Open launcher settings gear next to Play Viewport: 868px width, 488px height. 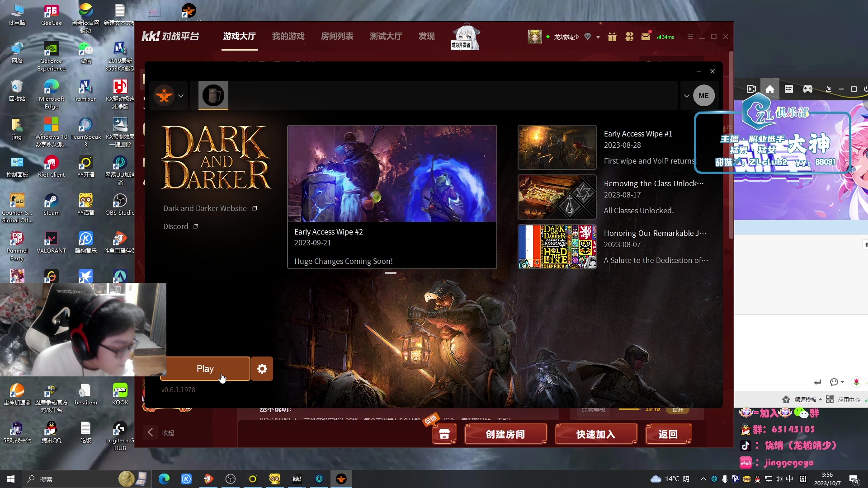click(x=262, y=369)
